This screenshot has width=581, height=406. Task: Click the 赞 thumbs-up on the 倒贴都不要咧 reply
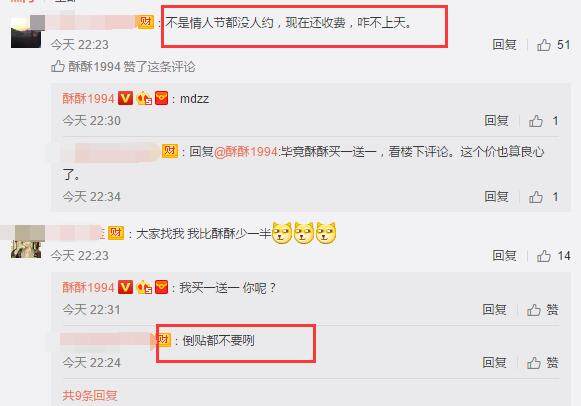[x=534, y=363]
